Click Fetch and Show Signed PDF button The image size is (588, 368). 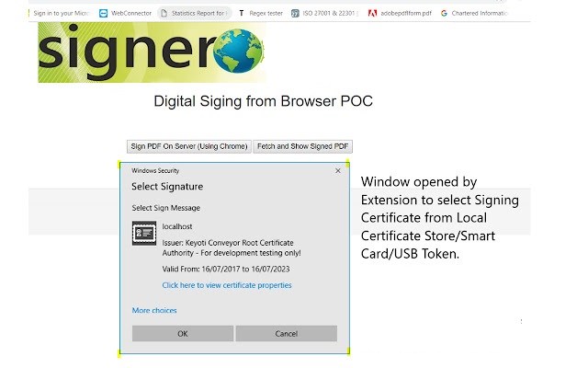[x=302, y=146]
